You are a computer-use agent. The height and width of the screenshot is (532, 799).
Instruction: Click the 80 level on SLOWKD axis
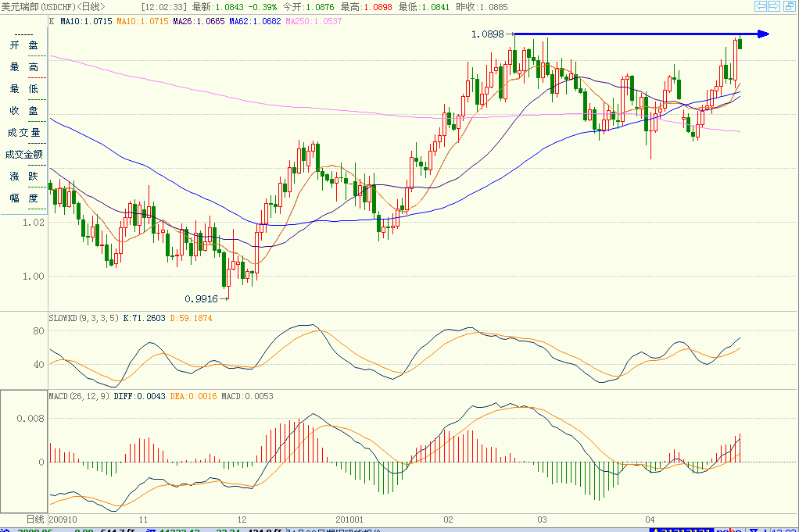point(39,331)
